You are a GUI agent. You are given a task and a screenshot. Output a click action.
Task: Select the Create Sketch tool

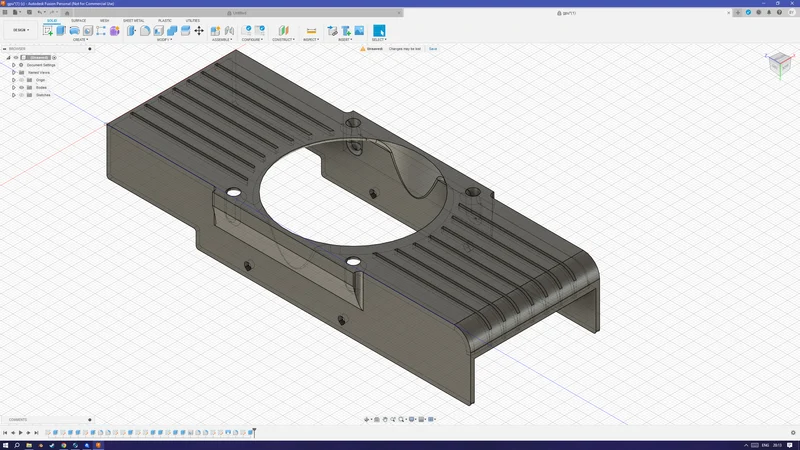[48, 31]
